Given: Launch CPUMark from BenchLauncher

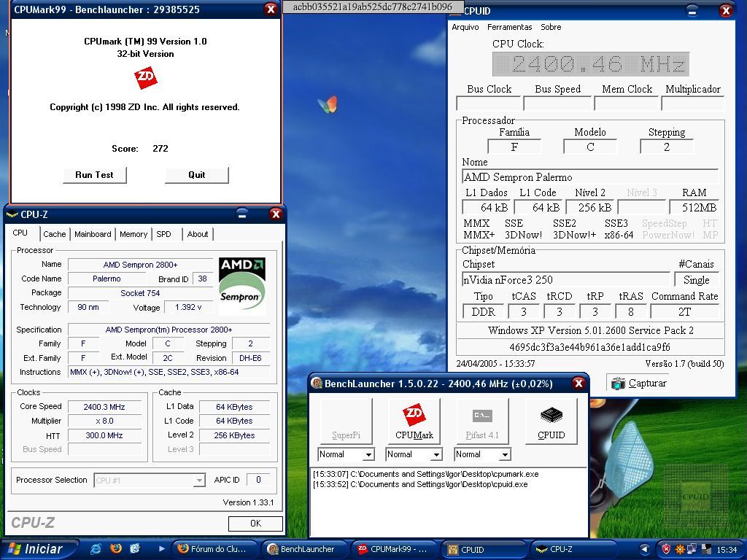Looking at the screenshot, I should coord(414,421).
